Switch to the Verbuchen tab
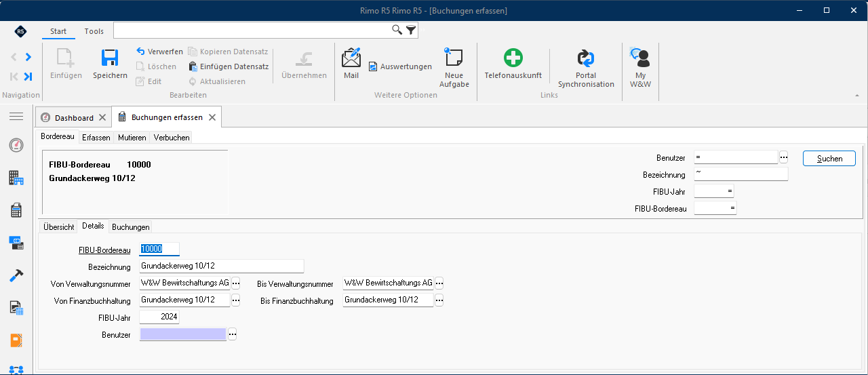Viewport: 868px width, 375px height. pos(172,138)
